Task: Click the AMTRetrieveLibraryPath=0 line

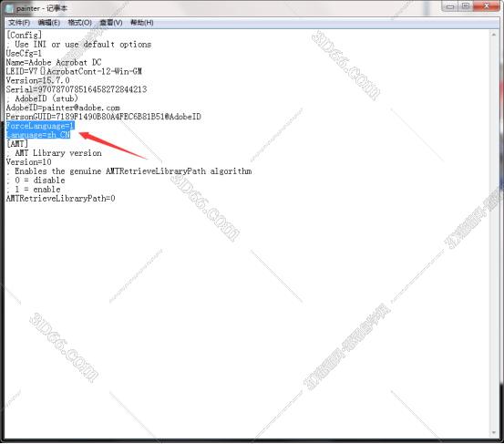Action: point(60,198)
